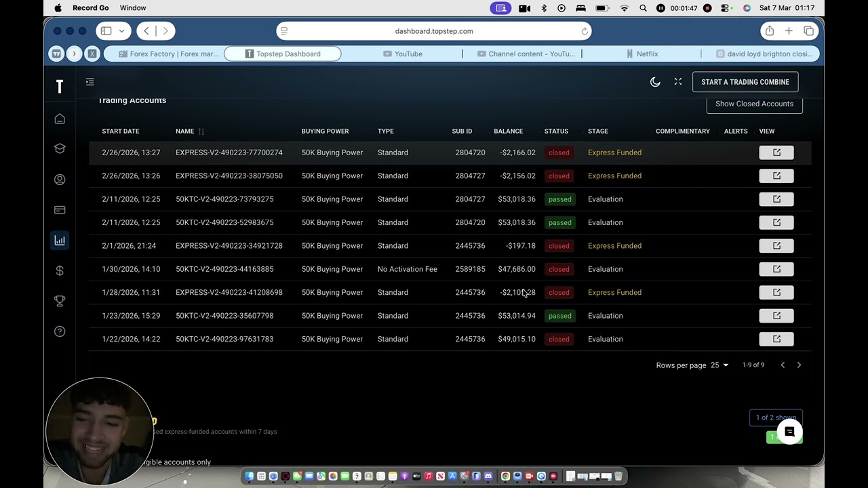
Task: Open Bluetooth menu bar icon
Action: (x=544, y=8)
